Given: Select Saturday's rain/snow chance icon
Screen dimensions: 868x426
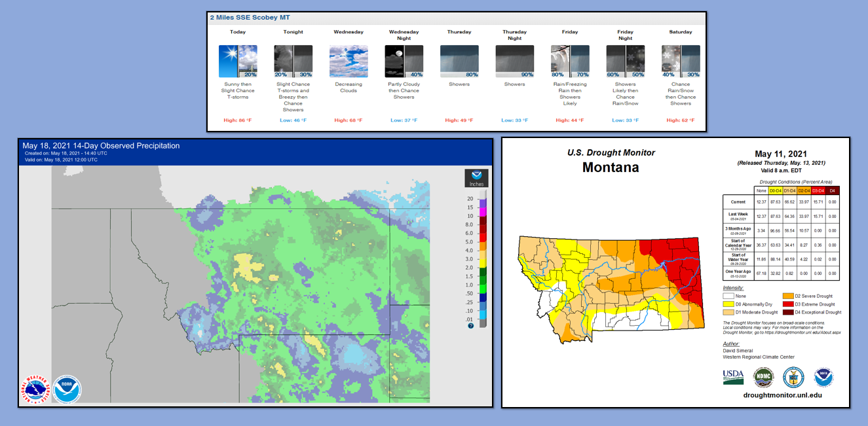Looking at the screenshot, I should click(680, 60).
